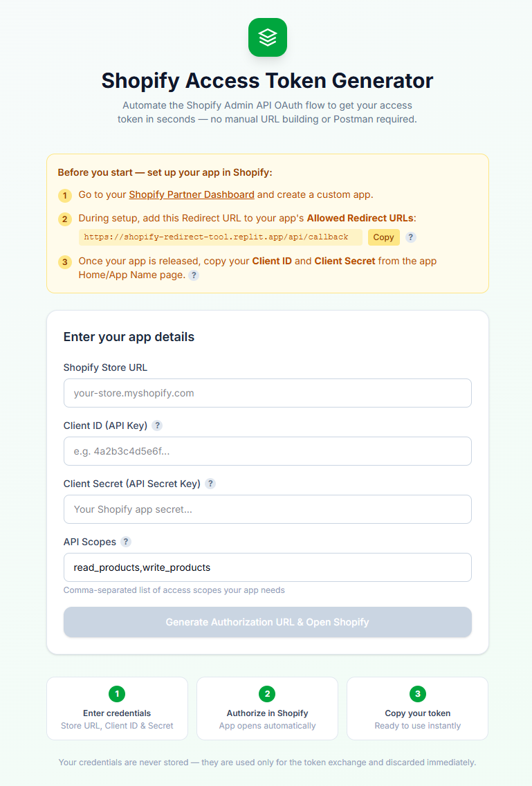Select the redirect URL code text in step 2
The height and width of the screenshot is (786, 532).
click(216, 237)
